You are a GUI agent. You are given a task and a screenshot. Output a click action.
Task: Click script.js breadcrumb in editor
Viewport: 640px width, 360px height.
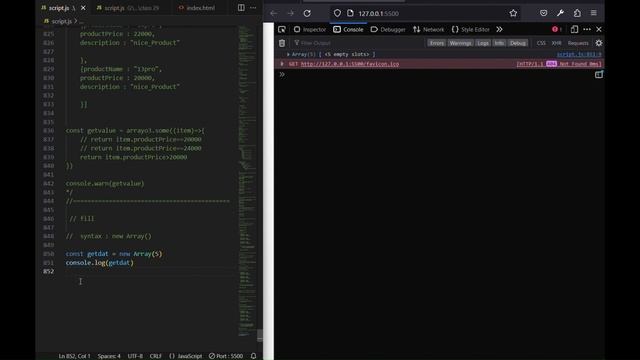pyautogui.click(x=62, y=21)
